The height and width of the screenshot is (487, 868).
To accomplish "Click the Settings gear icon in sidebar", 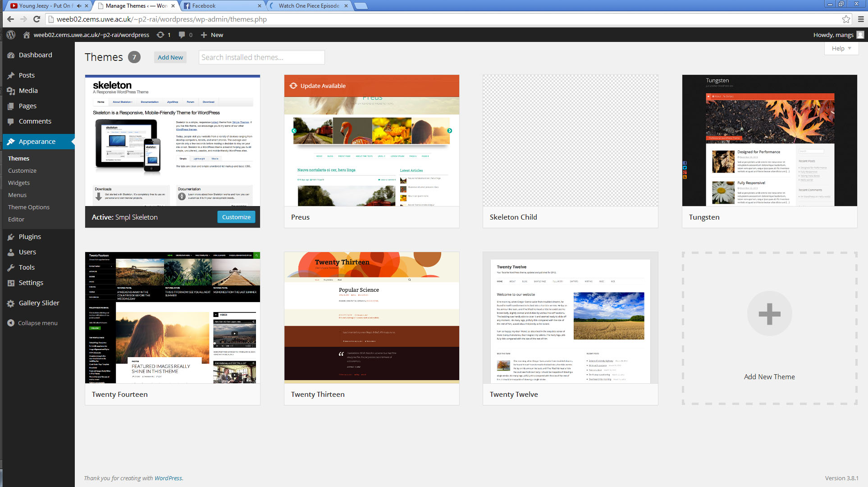I will tap(10, 282).
